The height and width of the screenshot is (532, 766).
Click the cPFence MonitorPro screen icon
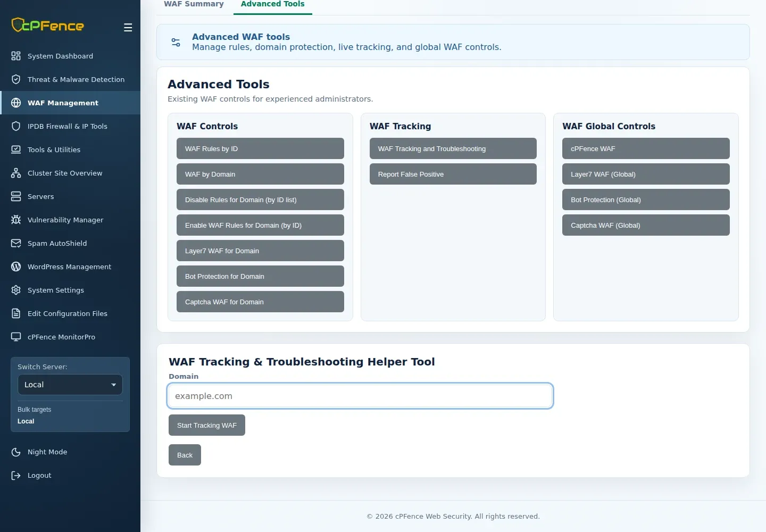tap(16, 337)
